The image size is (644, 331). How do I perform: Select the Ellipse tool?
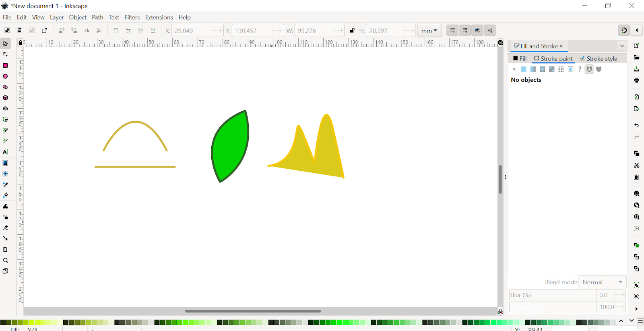[x=6, y=76]
